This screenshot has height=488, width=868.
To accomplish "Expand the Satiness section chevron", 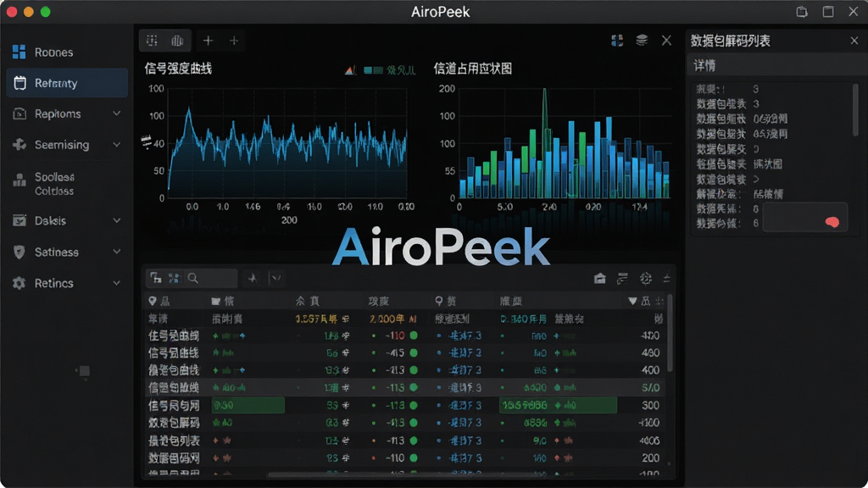I will point(117,252).
